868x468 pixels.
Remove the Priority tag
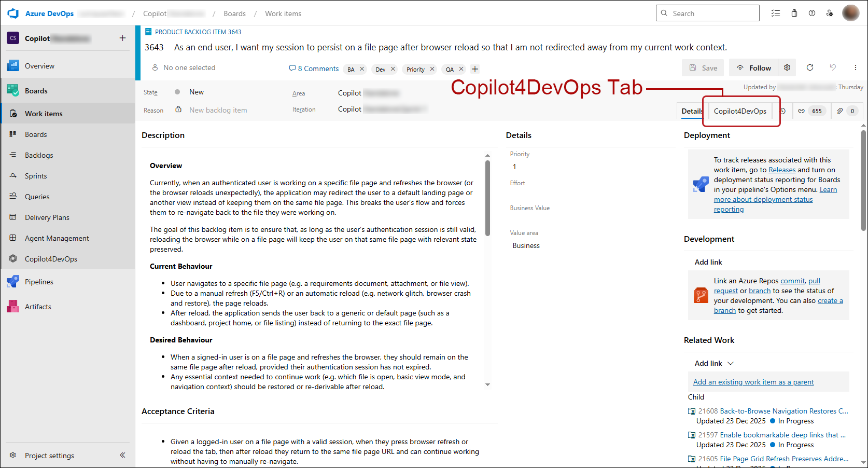tap(432, 69)
